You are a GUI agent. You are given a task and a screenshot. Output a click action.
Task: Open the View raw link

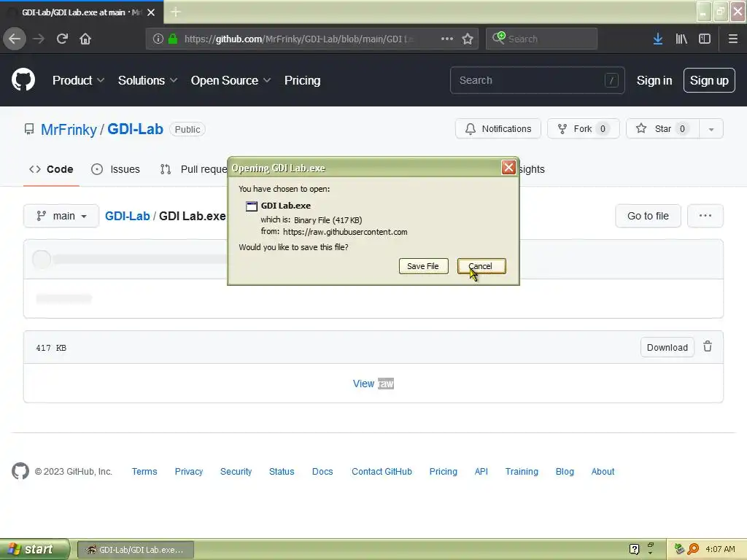pyautogui.click(x=373, y=384)
